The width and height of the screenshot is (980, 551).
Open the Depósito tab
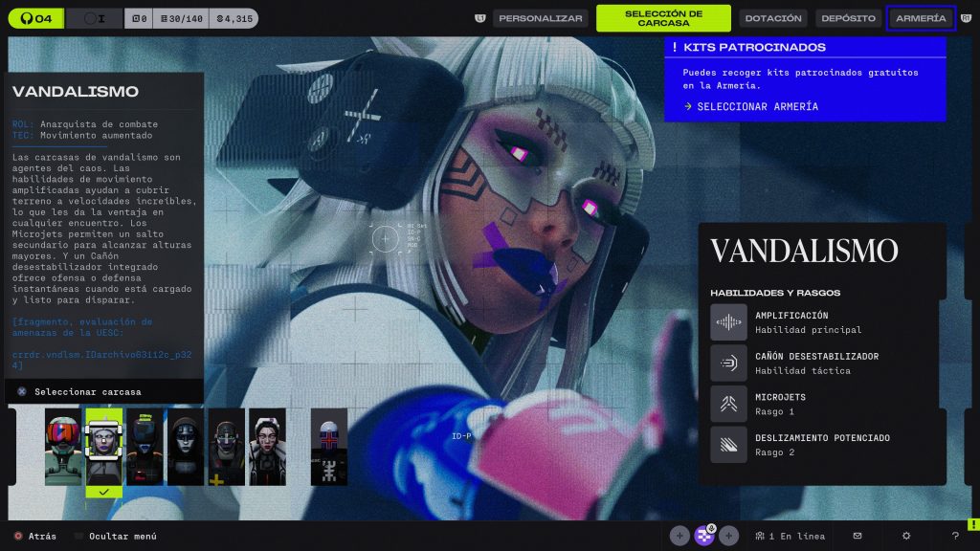[x=848, y=18]
